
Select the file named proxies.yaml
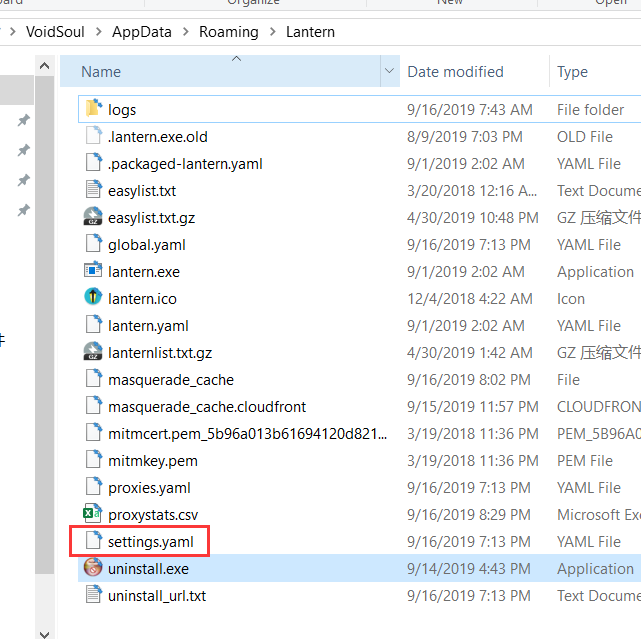[x=149, y=488]
